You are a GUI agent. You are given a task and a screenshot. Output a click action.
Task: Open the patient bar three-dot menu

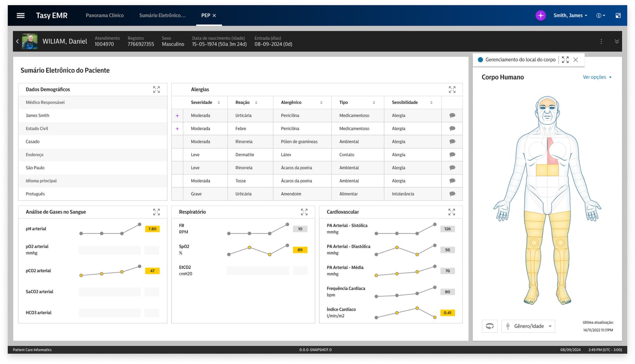point(601,42)
